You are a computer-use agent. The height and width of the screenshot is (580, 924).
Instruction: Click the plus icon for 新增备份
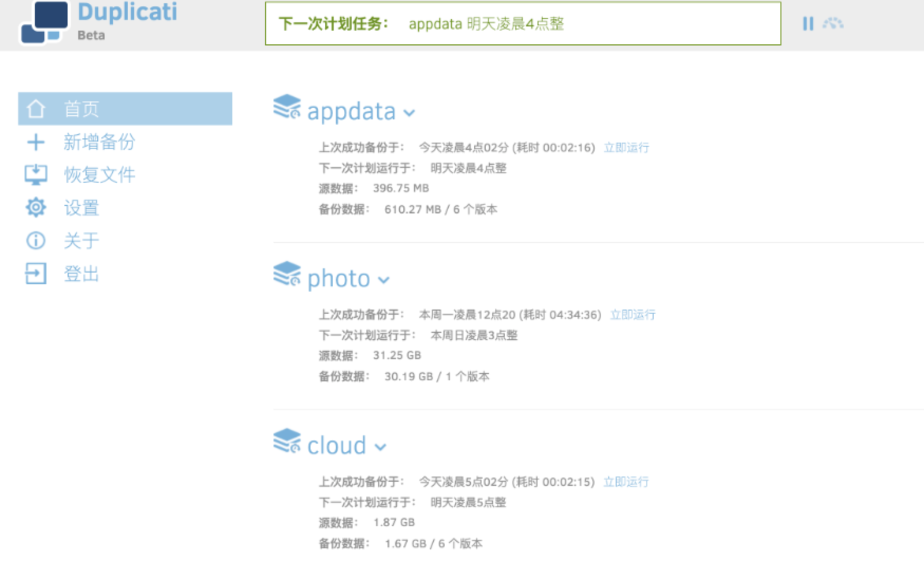(36, 142)
